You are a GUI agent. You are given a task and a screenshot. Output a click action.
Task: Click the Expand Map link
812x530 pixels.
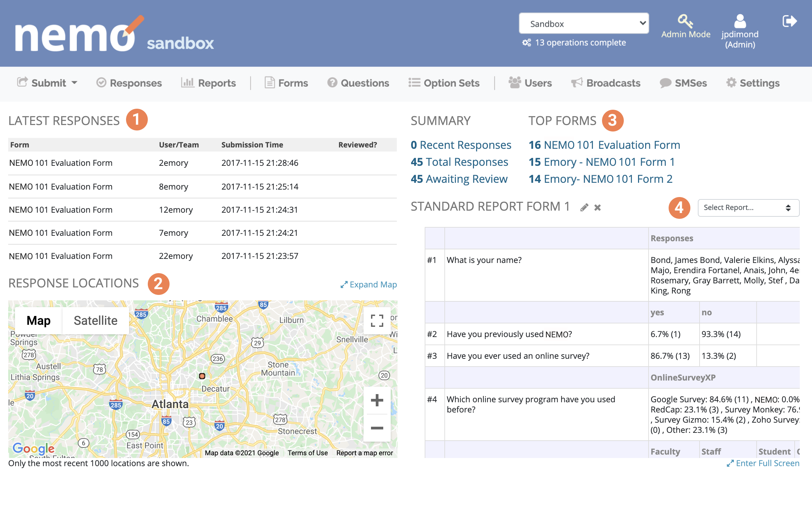point(369,284)
